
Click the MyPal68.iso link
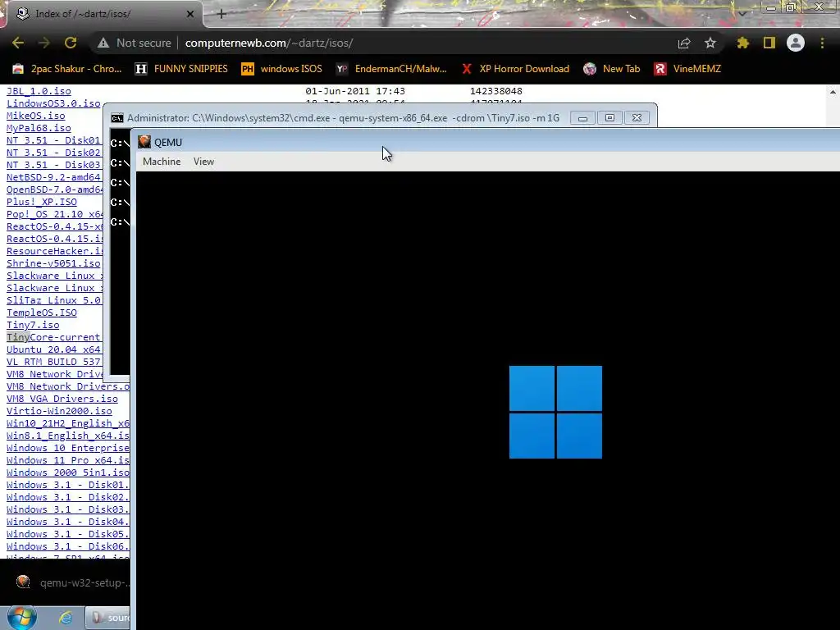click(39, 128)
